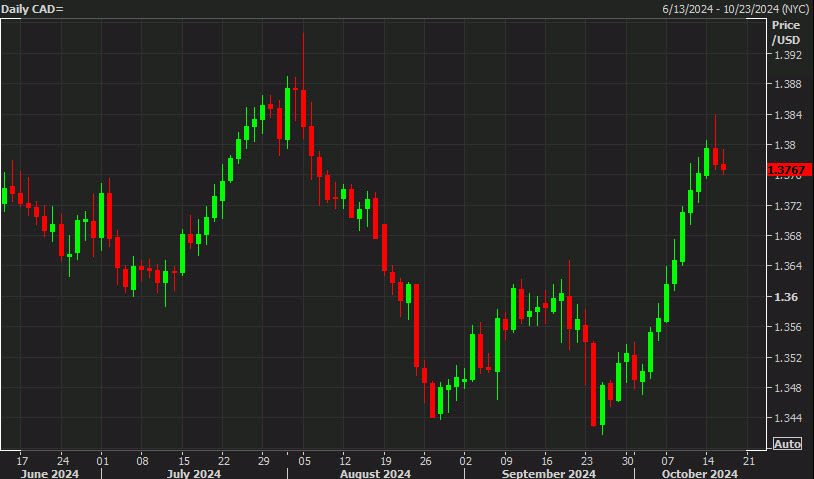Click the 1.372 price axis label
The width and height of the screenshot is (814, 479).
(x=788, y=206)
